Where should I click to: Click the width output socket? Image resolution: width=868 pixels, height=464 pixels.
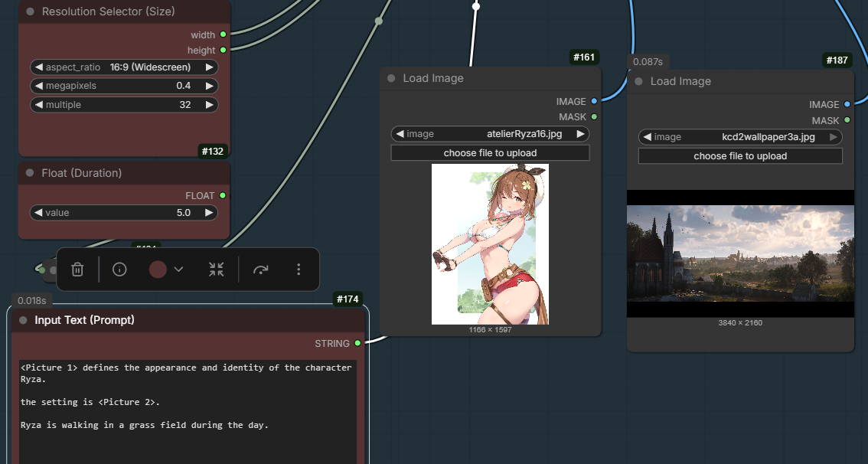click(x=223, y=34)
